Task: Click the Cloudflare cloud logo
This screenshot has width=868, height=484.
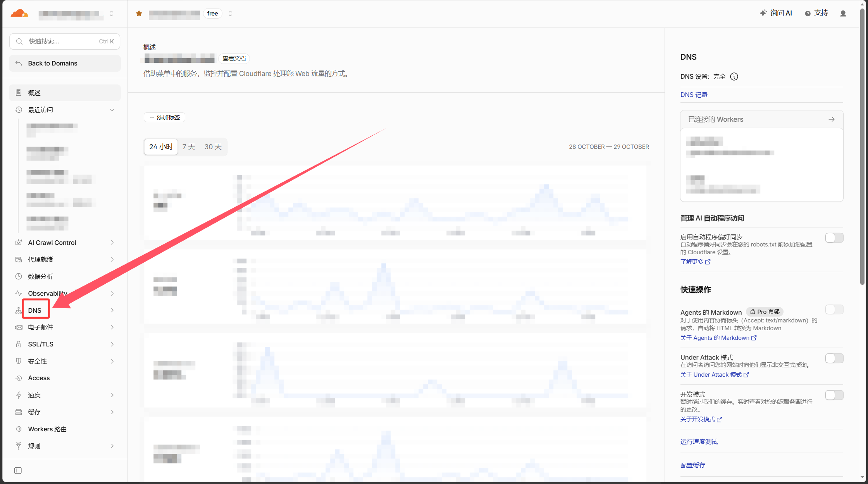Action: point(19,14)
